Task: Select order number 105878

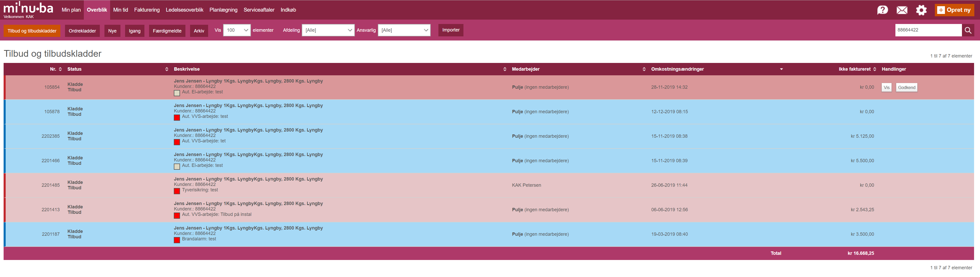Action: pyautogui.click(x=52, y=112)
